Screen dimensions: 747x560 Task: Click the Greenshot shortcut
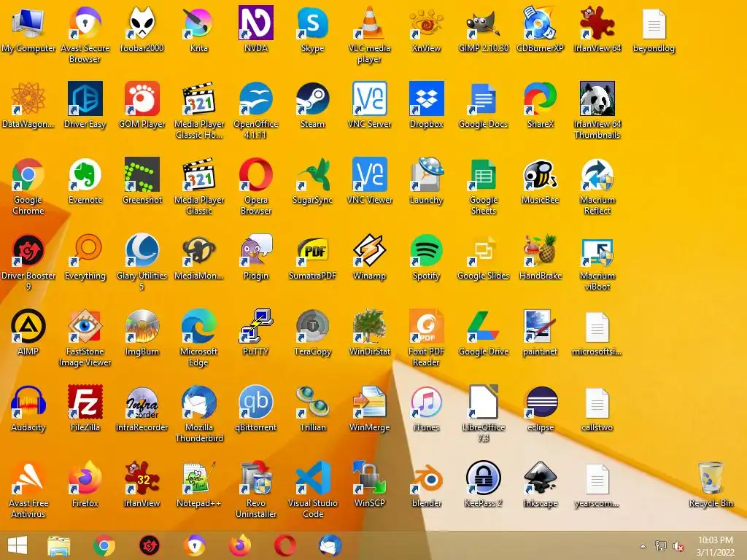142,174
